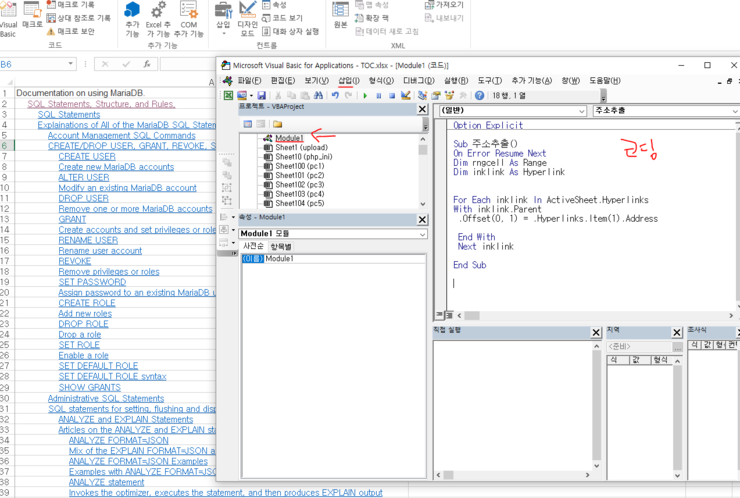Click 대화 상자 실행 button
Image resolution: width=740 pixels, height=498 pixels.
[x=291, y=31]
